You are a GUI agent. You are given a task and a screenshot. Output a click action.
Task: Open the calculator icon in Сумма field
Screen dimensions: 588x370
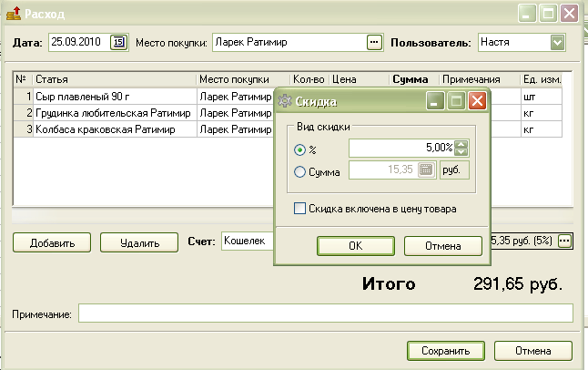pyautogui.click(x=426, y=170)
